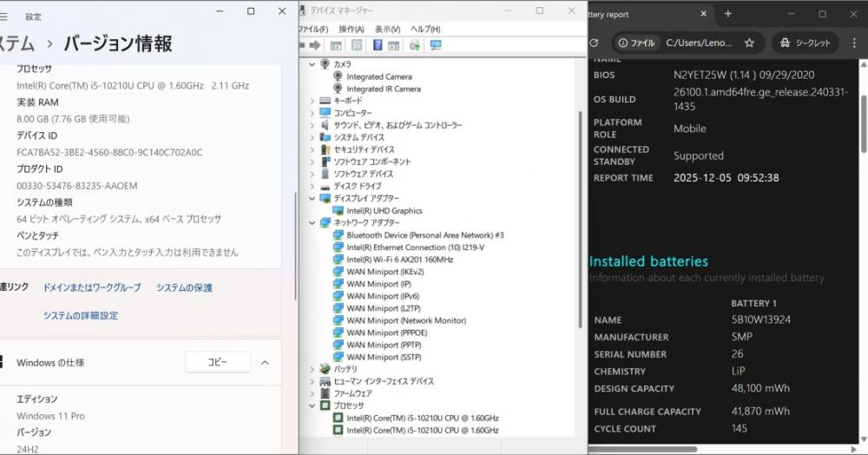The width and height of the screenshot is (868, 455).
Task: Select the battery report tab in Chrome
Action: coord(648,15)
